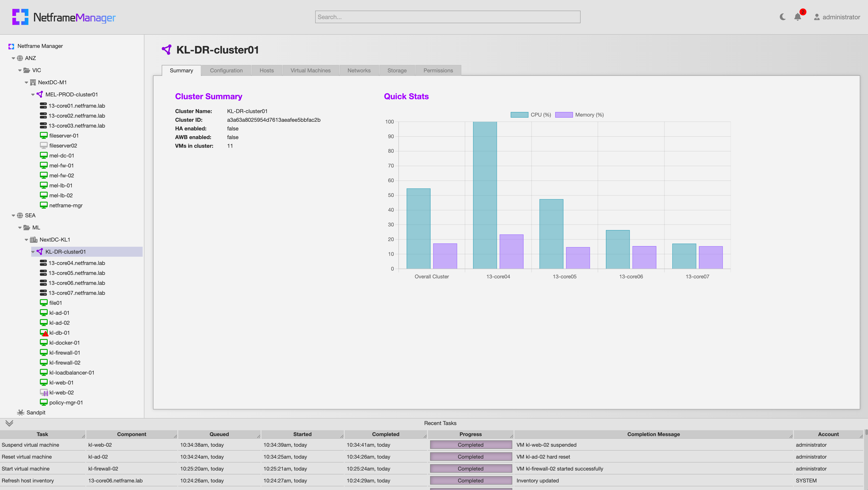Open the Networks tab

[x=359, y=70]
